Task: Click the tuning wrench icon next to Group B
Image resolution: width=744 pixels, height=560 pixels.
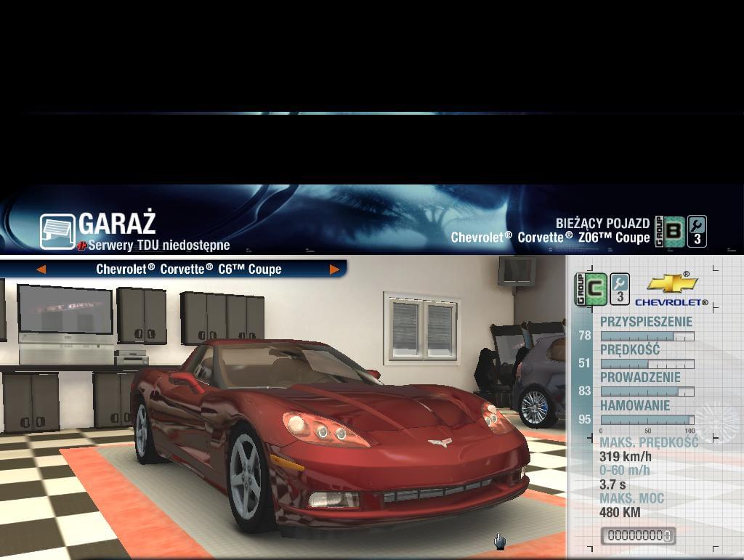Action: click(x=697, y=232)
